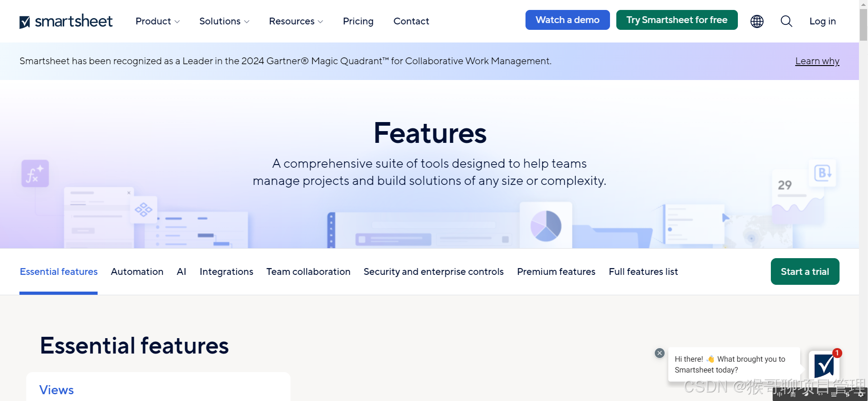The width and height of the screenshot is (868, 401).
Task: Follow the Learn why link
Action: click(817, 61)
